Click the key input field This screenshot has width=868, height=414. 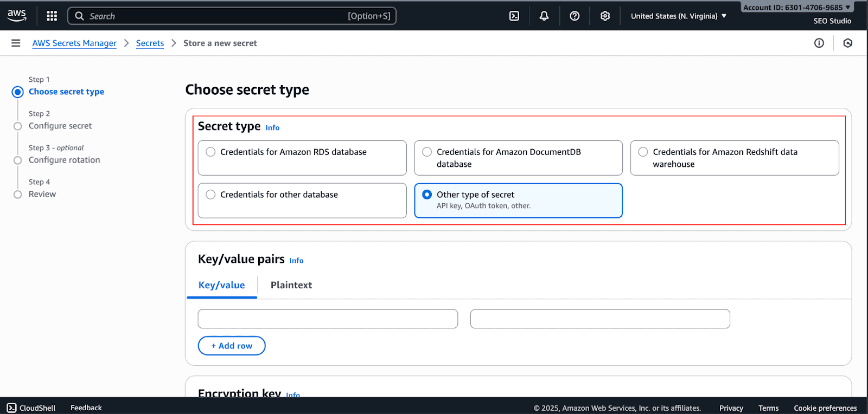click(328, 319)
